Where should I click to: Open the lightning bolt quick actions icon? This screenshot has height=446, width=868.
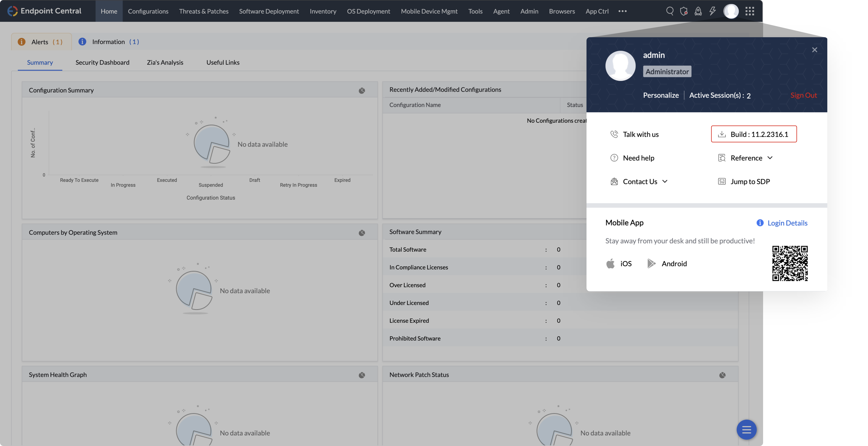[x=712, y=11]
